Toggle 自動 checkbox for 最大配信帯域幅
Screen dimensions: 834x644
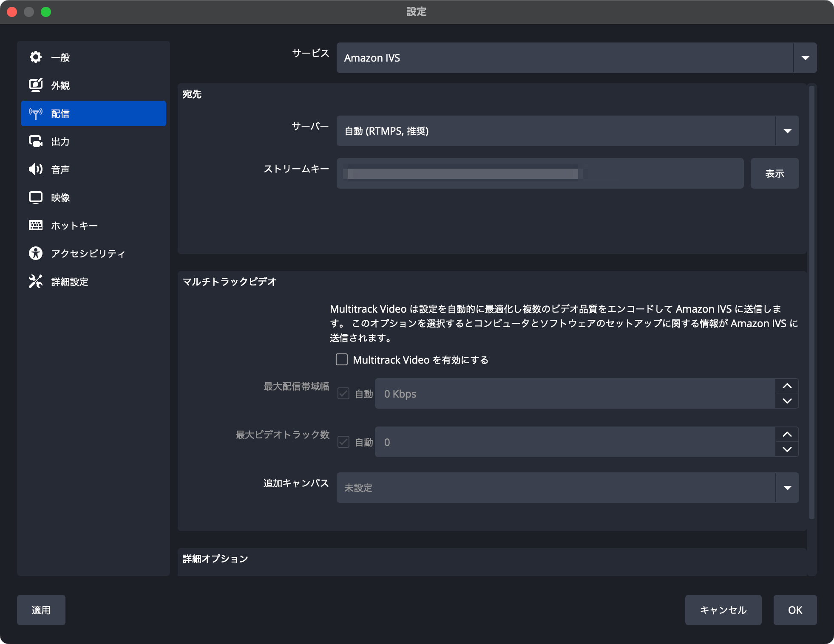click(343, 393)
